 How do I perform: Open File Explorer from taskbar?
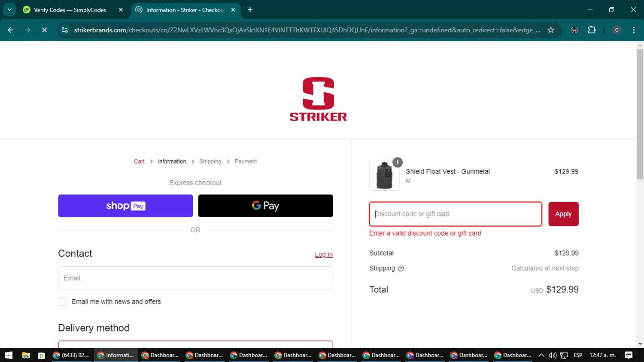coord(26,355)
